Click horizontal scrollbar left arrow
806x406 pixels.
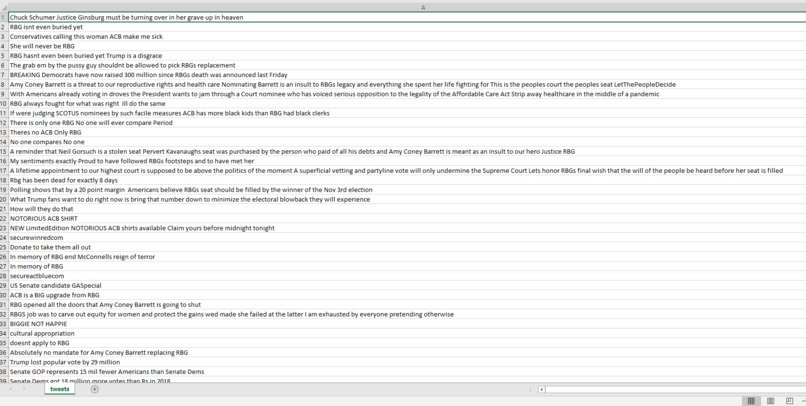pos(541,389)
